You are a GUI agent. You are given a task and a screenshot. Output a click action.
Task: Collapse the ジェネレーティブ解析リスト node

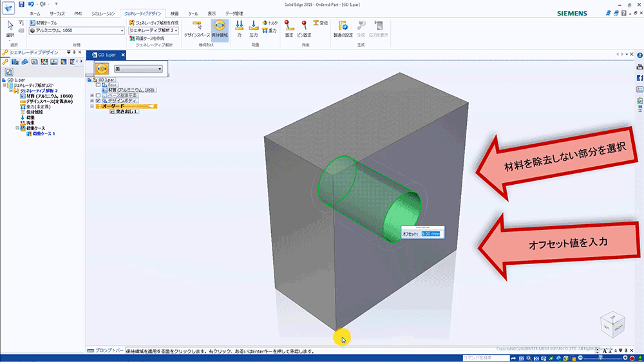pos(5,85)
